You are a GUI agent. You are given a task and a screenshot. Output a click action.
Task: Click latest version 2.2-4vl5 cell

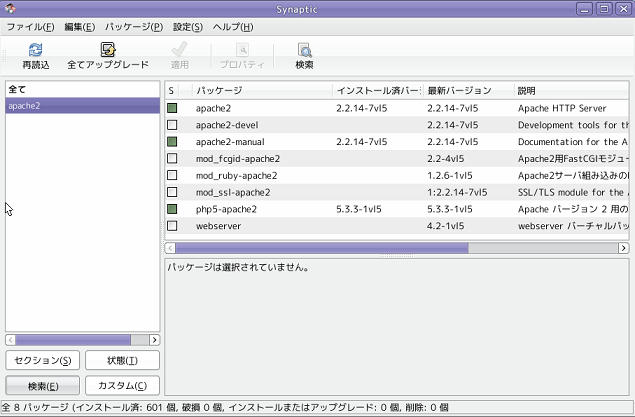click(445, 159)
